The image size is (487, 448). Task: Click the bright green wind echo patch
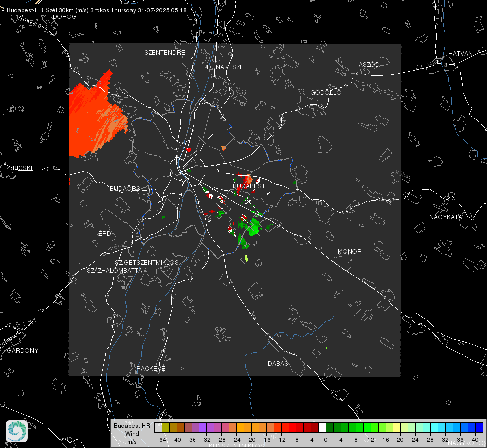(x=253, y=227)
